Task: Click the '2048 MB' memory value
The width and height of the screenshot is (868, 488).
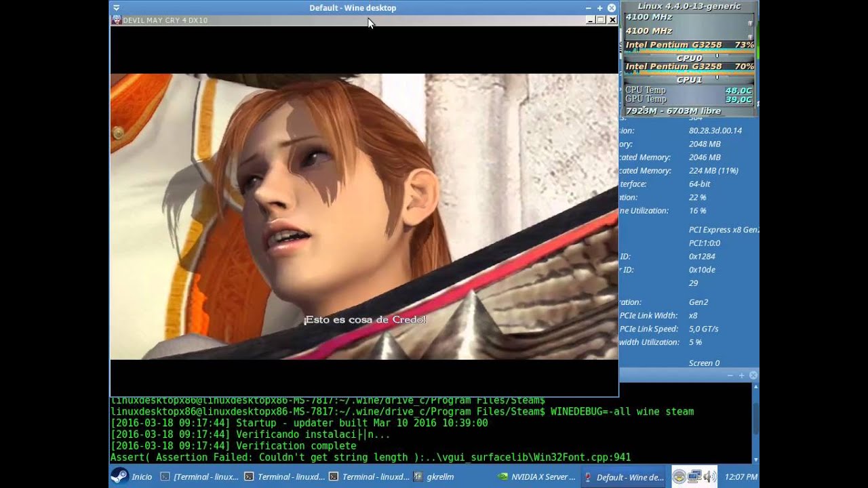Action: pos(705,144)
